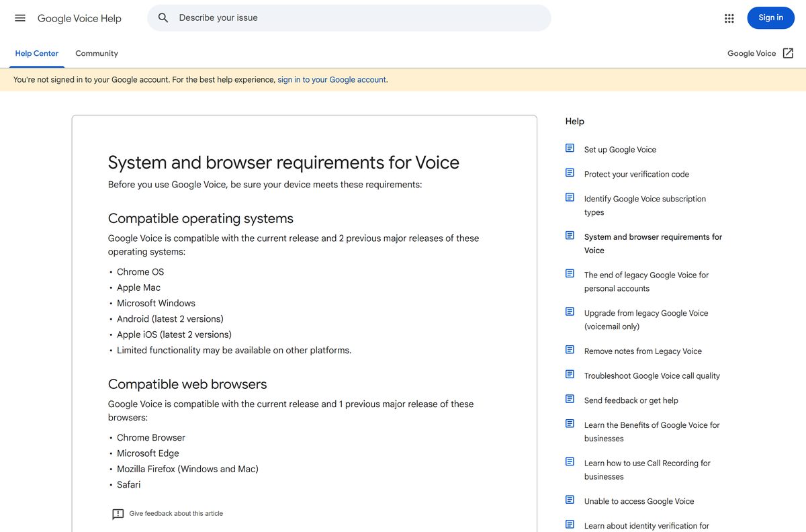Click the 'Android (latest 2 versions)' list item
The width and height of the screenshot is (806, 532).
point(170,319)
